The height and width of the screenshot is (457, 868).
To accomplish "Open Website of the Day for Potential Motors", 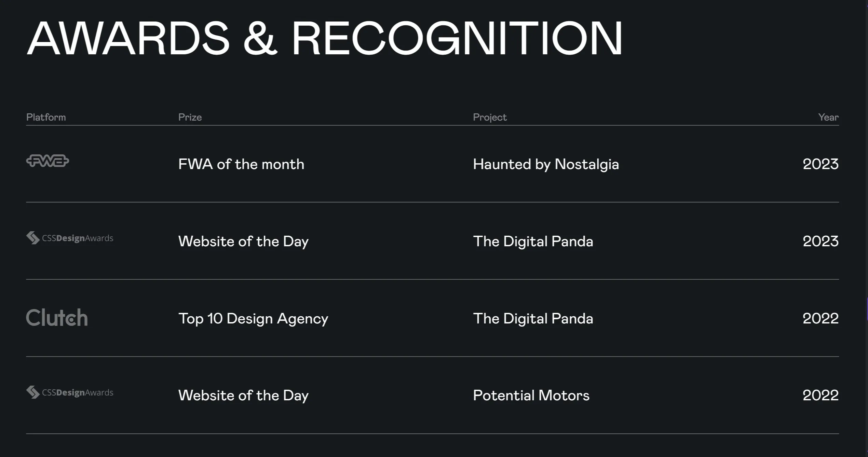I will (x=243, y=396).
